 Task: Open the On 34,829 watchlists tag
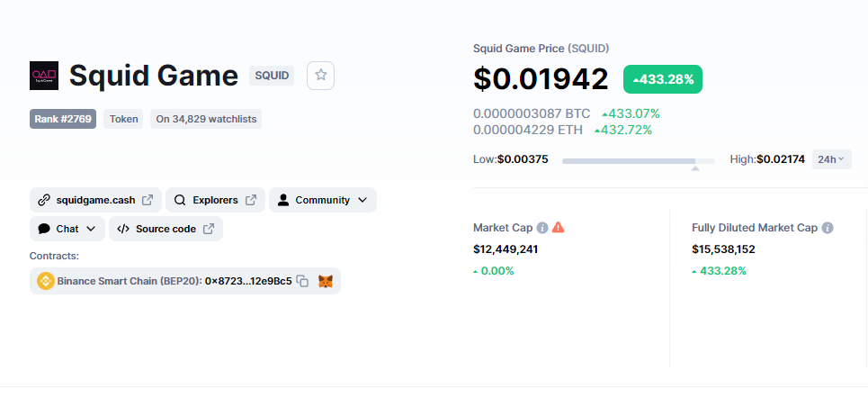point(206,119)
